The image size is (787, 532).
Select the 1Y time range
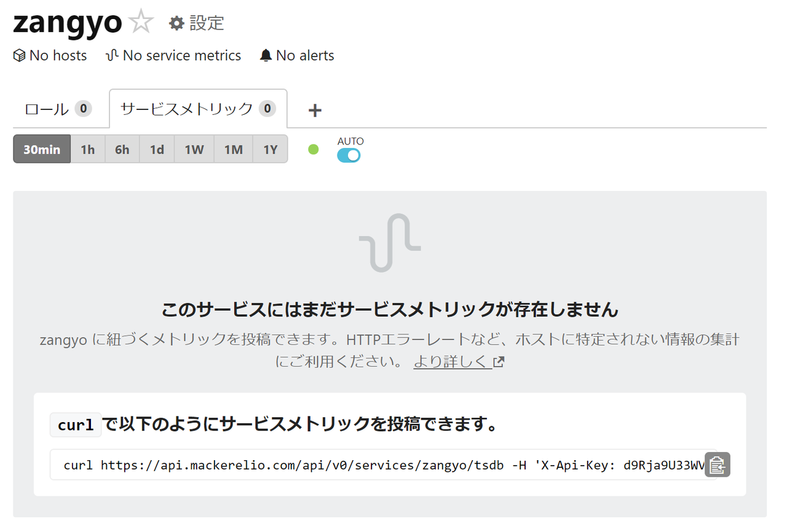(x=271, y=149)
